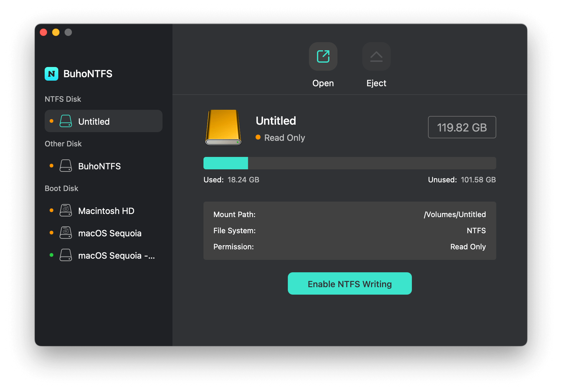
Task: Close the BuhoNTFS window
Action: (x=43, y=32)
